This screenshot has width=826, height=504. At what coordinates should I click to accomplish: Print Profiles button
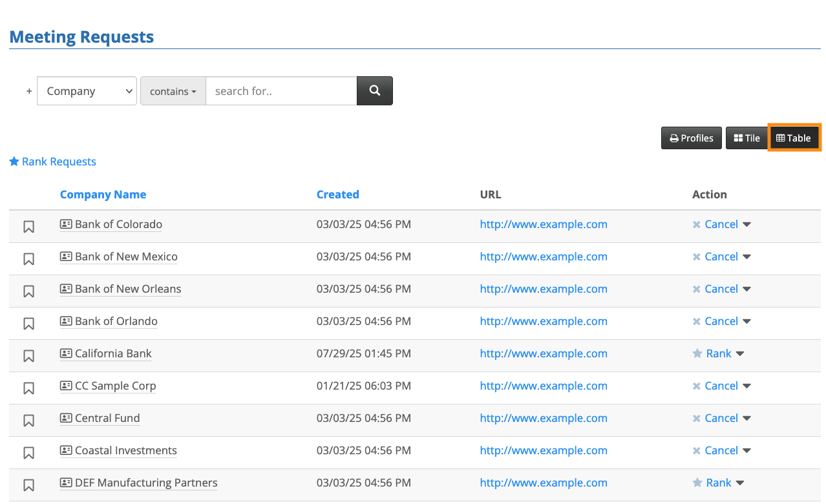pos(691,138)
